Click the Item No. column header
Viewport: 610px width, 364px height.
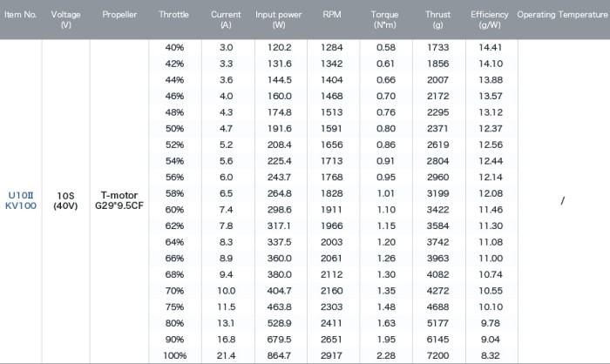21,15
